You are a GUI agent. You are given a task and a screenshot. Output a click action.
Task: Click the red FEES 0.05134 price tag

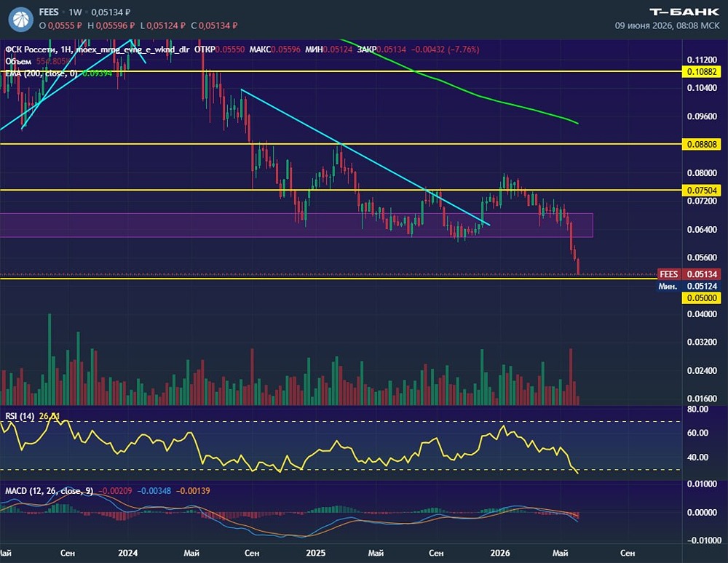(x=689, y=274)
